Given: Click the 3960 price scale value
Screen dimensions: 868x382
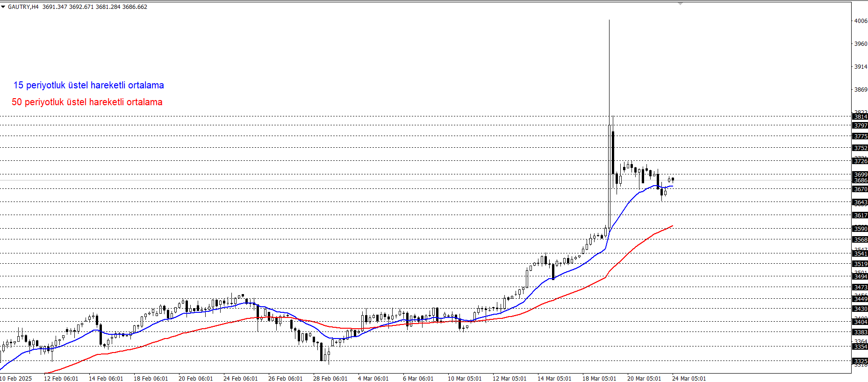Looking at the screenshot, I should (x=861, y=43).
